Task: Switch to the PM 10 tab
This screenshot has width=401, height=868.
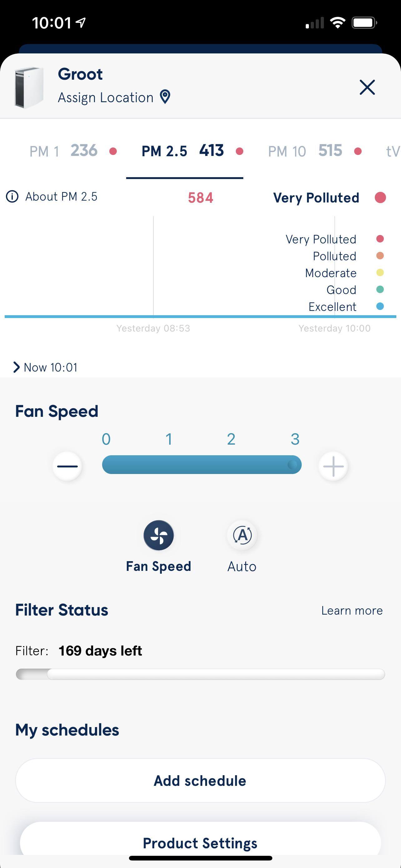Action: pyautogui.click(x=314, y=151)
